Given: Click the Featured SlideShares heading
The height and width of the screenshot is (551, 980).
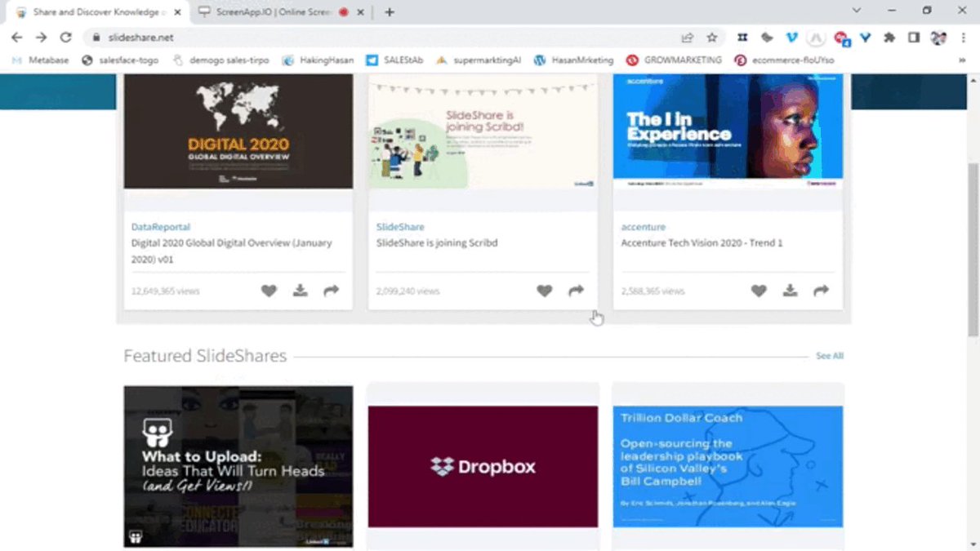Looking at the screenshot, I should [x=205, y=356].
